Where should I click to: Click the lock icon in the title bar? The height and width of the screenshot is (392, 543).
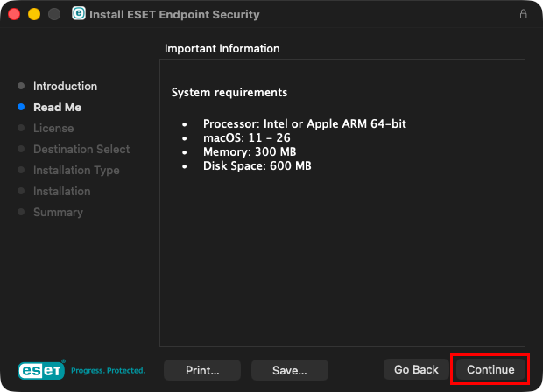(x=524, y=15)
